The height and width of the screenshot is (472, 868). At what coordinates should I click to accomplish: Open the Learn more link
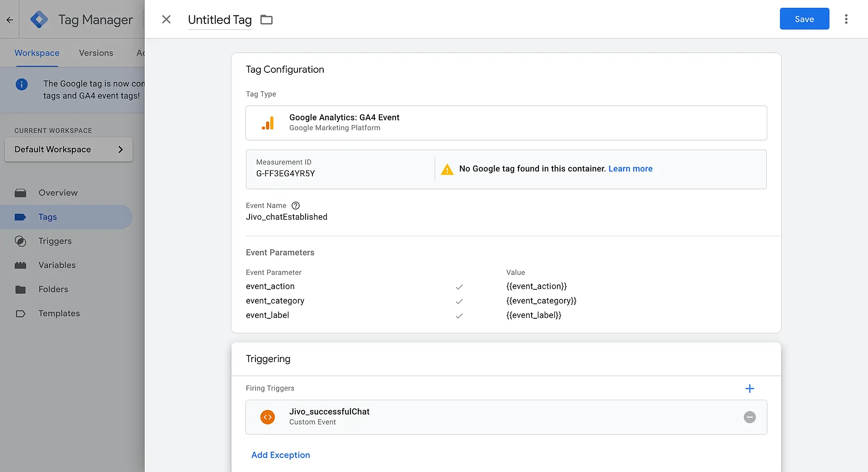pos(630,169)
